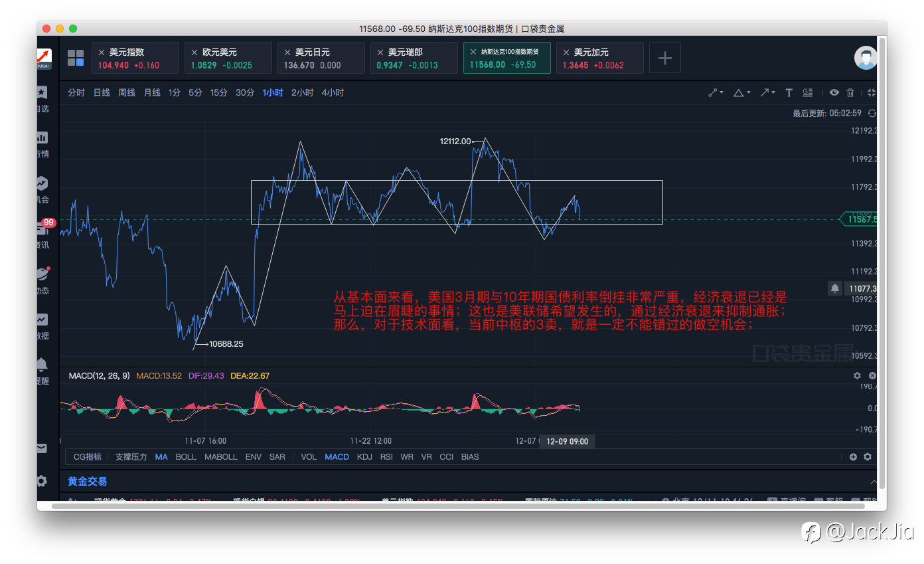Image resolution: width=924 pixels, height=564 pixels.
Task: Select the 分时 timeframe
Action: [x=76, y=93]
